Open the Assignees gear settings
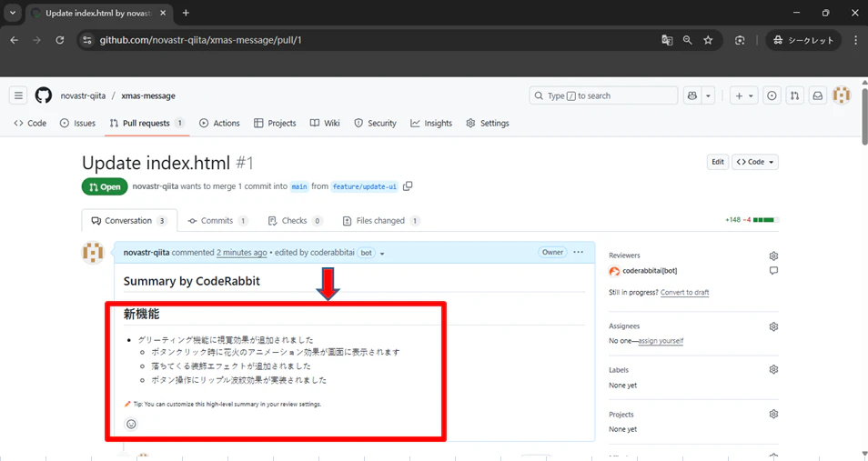868x461 pixels. tap(773, 326)
